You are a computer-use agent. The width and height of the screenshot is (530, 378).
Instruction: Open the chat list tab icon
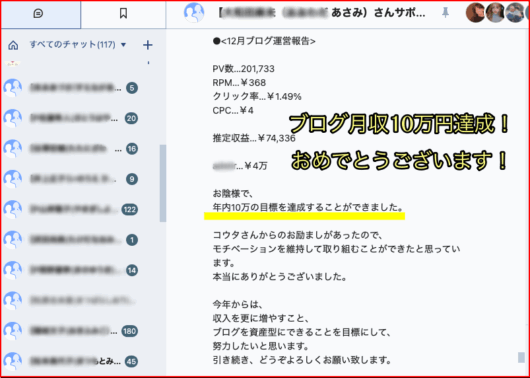pos(38,14)
